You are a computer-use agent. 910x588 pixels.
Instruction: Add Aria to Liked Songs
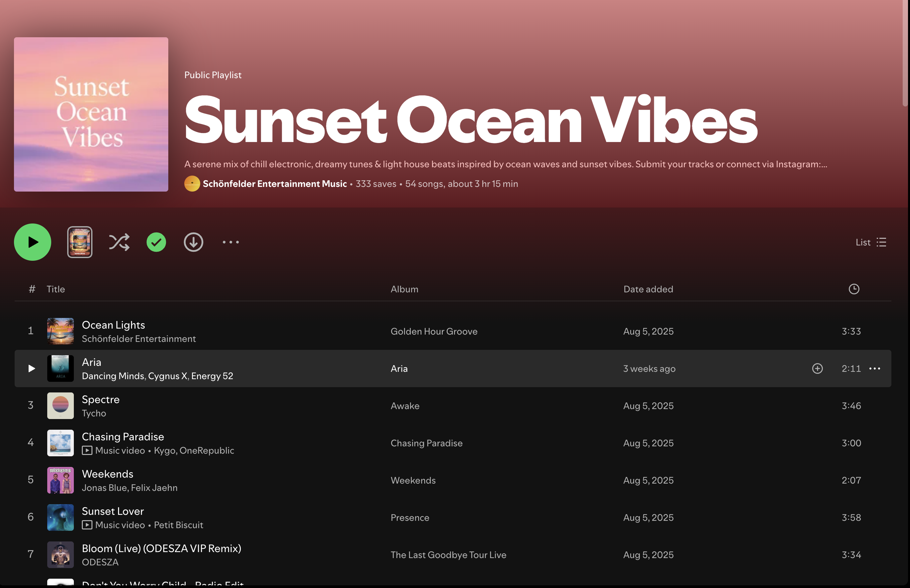coord(817,368)
